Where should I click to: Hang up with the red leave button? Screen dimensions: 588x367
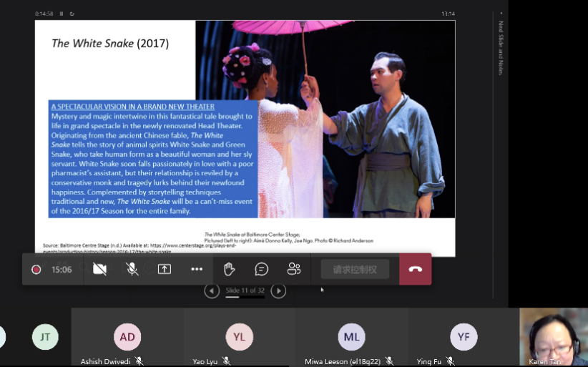click(x=415, y=269)
